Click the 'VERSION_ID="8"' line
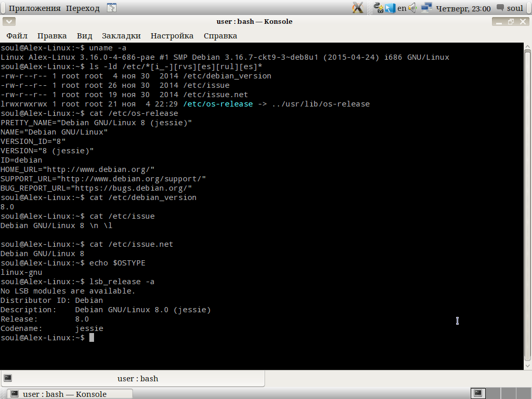The image size is (532, 399). 33,141
